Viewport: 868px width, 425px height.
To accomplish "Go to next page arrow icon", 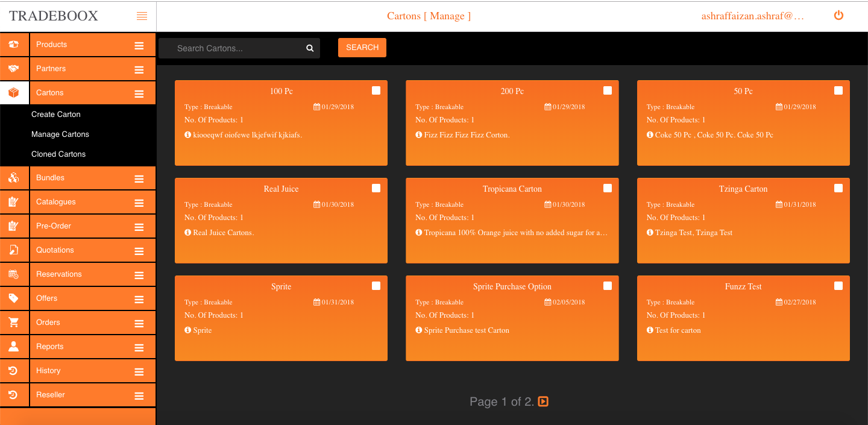I will (543, 401).
